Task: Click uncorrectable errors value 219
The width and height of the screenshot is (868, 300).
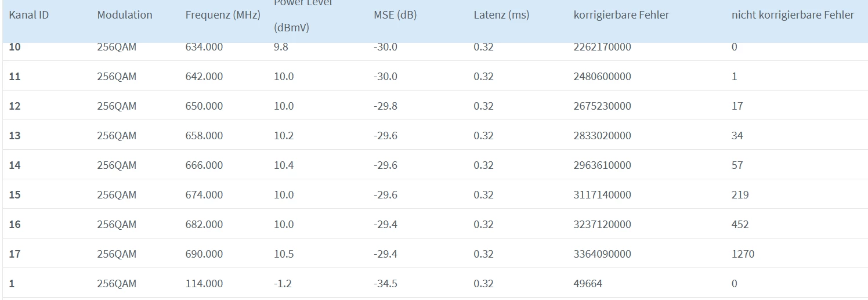Action: coord(740,195)
